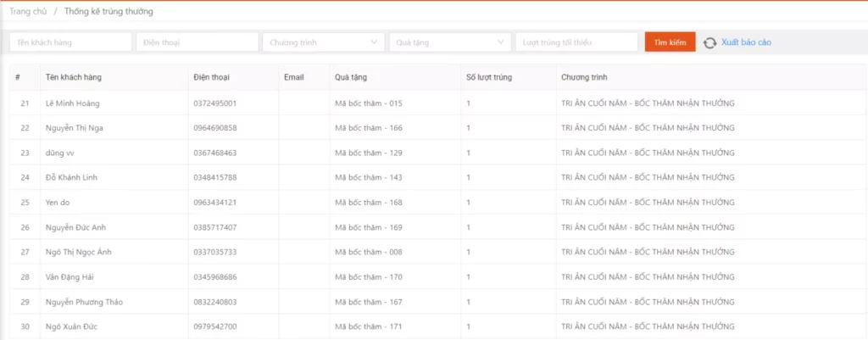Screen dimensions: 868x340
Task: Click the Thống kê trúng thưởng breadcrumb
Action: tap(109, 12)
